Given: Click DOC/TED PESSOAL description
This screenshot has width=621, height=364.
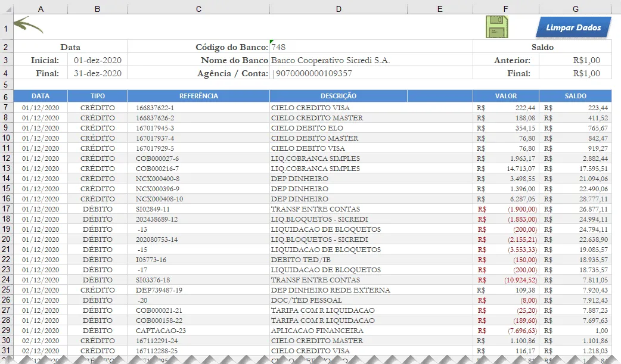Looking at the screenshot, I should [x=339, y=300].
